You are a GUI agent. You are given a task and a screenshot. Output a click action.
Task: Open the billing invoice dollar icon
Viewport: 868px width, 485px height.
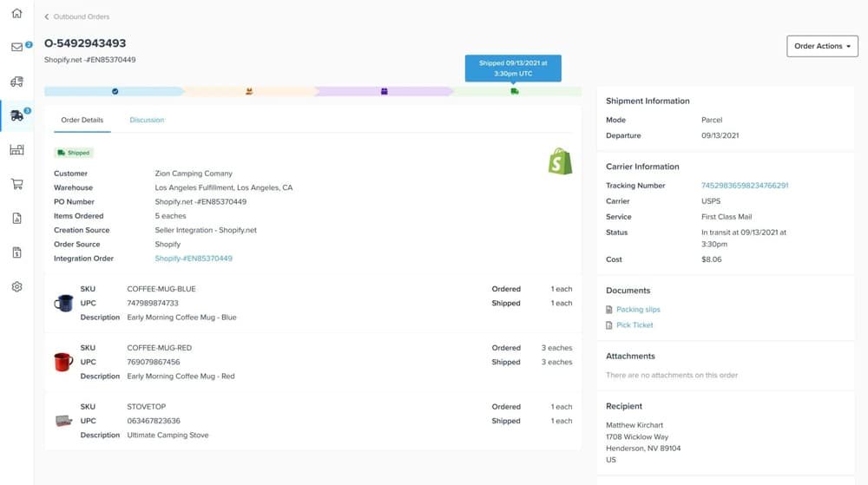16,252
